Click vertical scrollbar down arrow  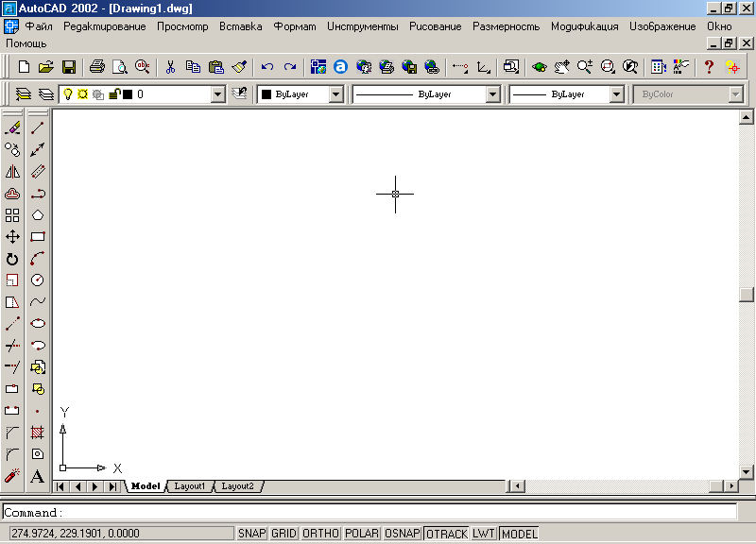[746, 472]
